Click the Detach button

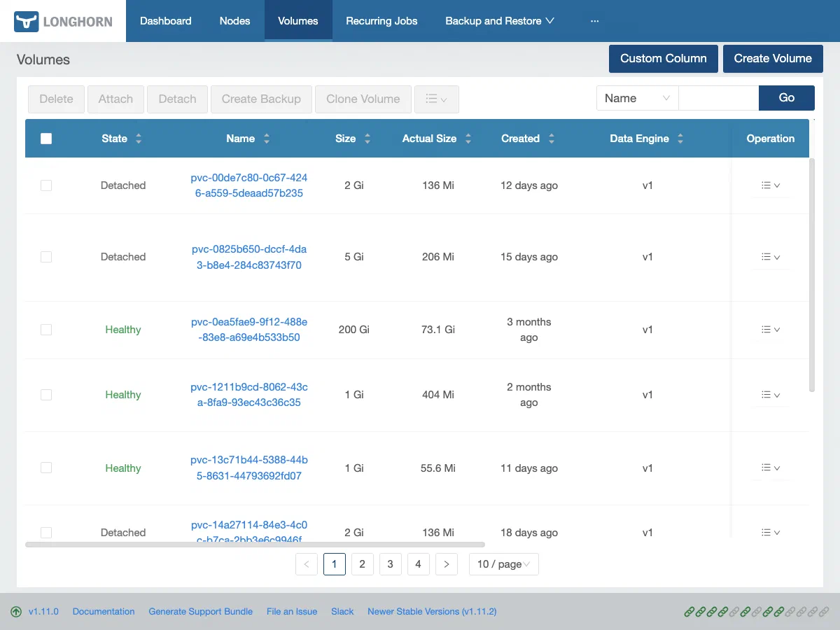pos(177,99)
